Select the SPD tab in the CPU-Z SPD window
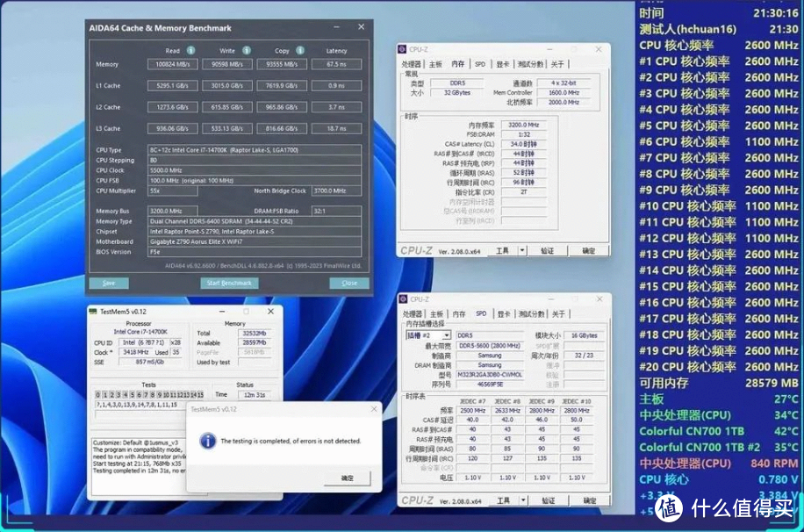The image size is (804, 532). [481, 313]
